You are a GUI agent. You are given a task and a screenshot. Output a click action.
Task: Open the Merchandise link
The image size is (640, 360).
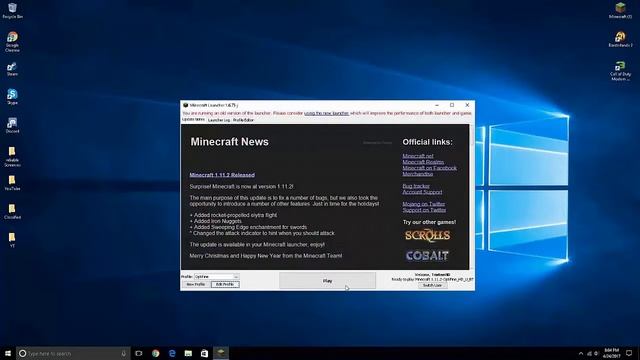418,174
